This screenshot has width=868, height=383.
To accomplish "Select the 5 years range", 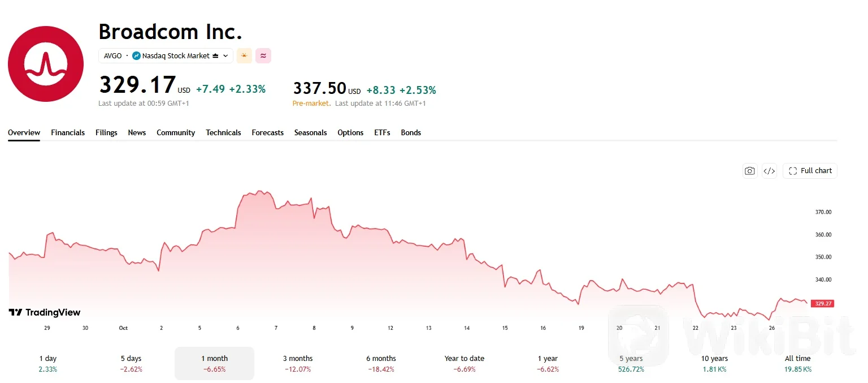I will click(631, 363).
